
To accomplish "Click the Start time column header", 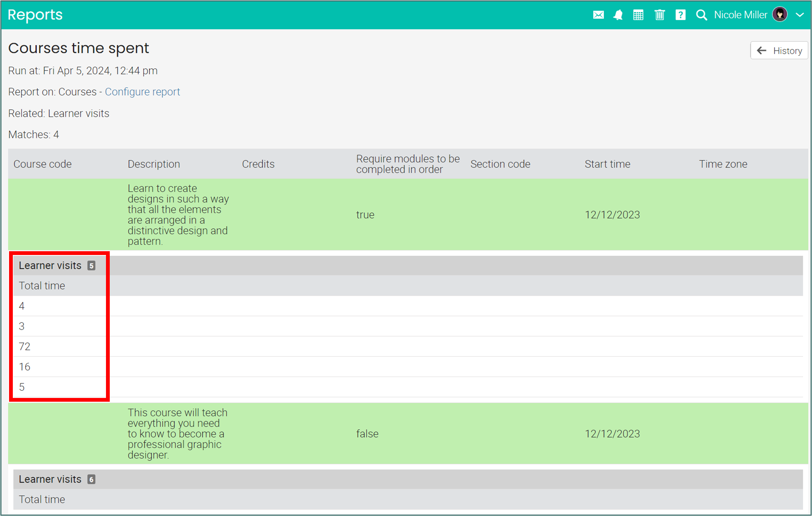I will coord(607,164).
